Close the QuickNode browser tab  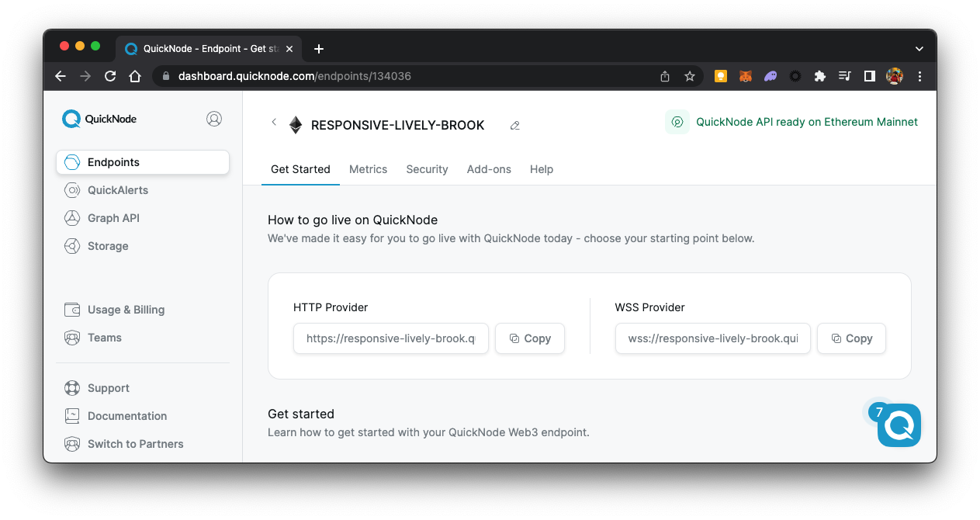point(289,49)
